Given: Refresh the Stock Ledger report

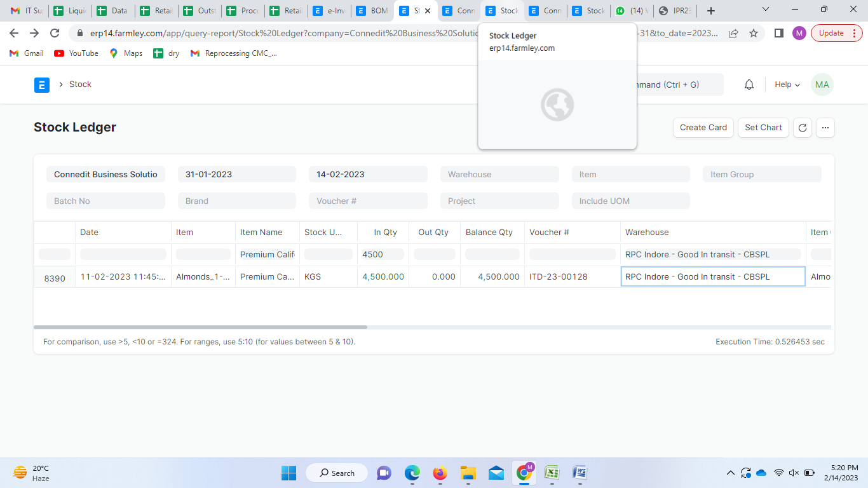Looking at the screenshot, I should 802,128.
